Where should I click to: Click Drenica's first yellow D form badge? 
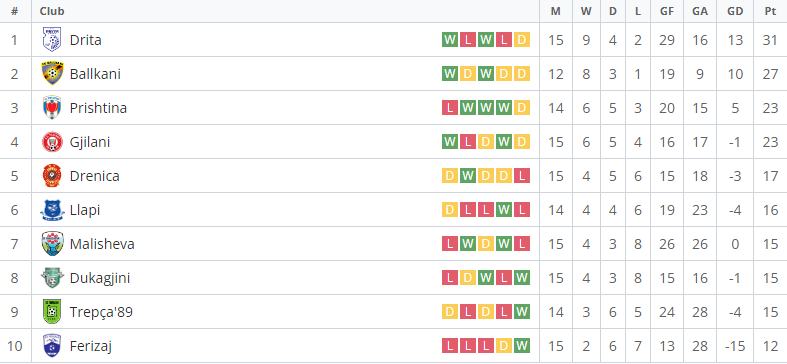coord(450,176)
